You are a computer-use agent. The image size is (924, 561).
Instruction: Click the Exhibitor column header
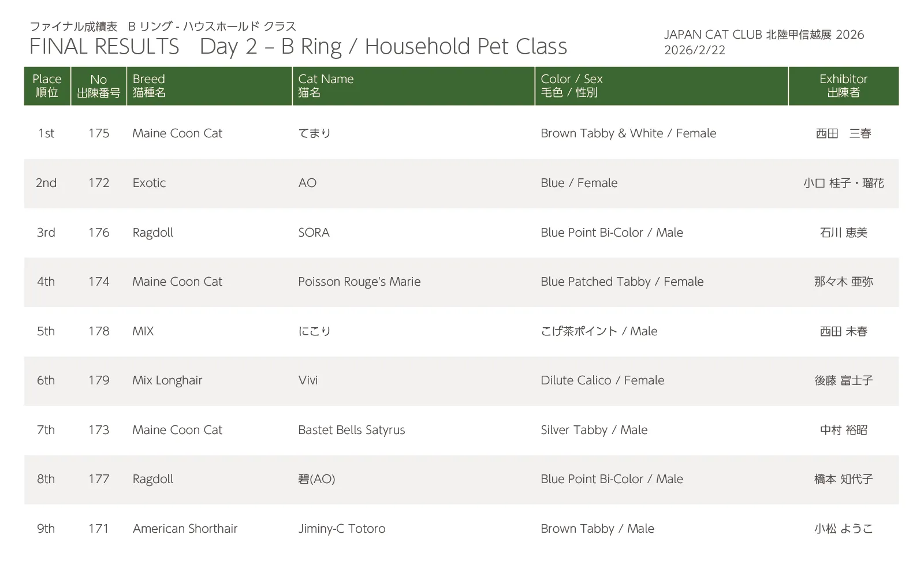[843, 85]
